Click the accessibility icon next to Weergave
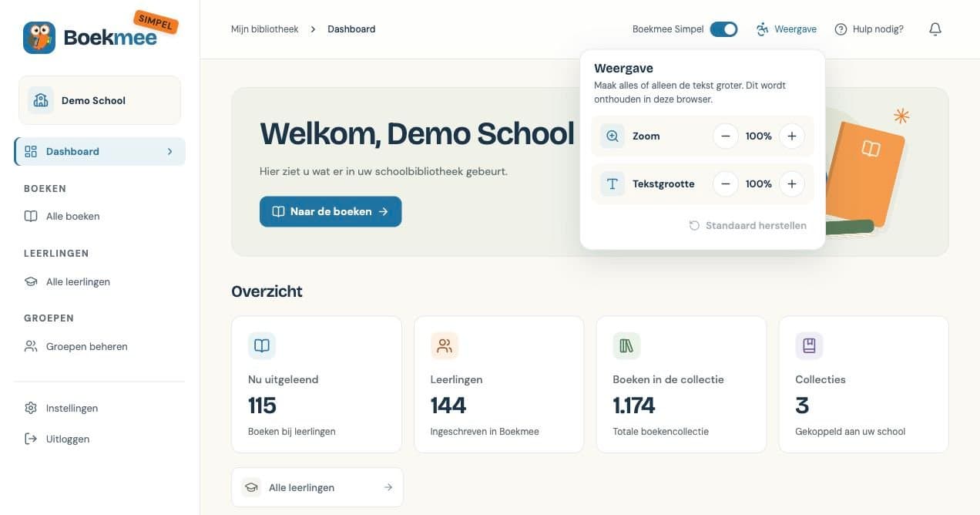The height and width of the screenshot is (515, 980). coord(763,29)
